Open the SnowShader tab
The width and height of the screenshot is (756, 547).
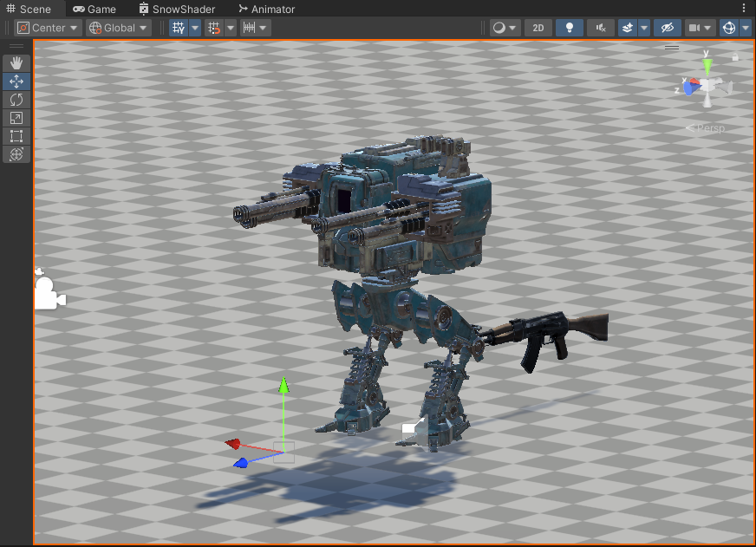(177, 10)
